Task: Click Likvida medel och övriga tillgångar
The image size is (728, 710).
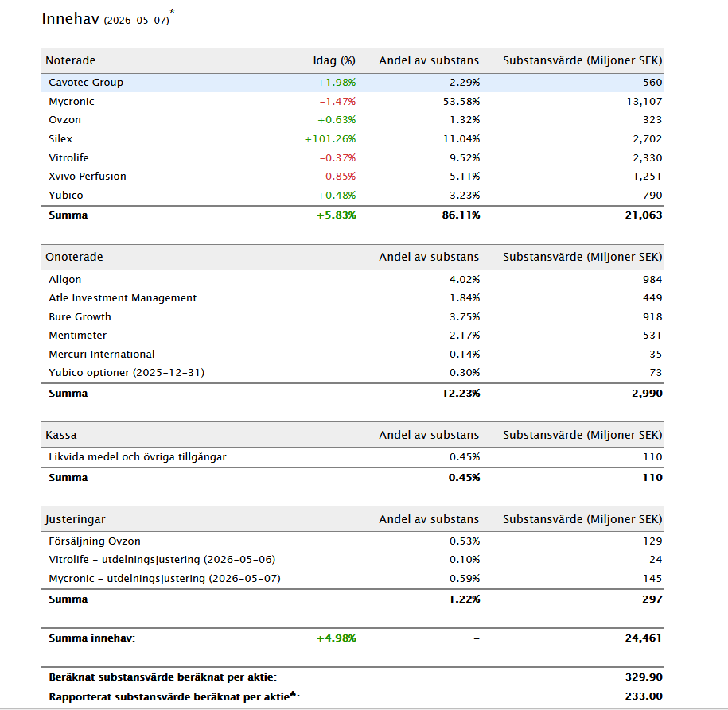Action: (x=138, y=457)
